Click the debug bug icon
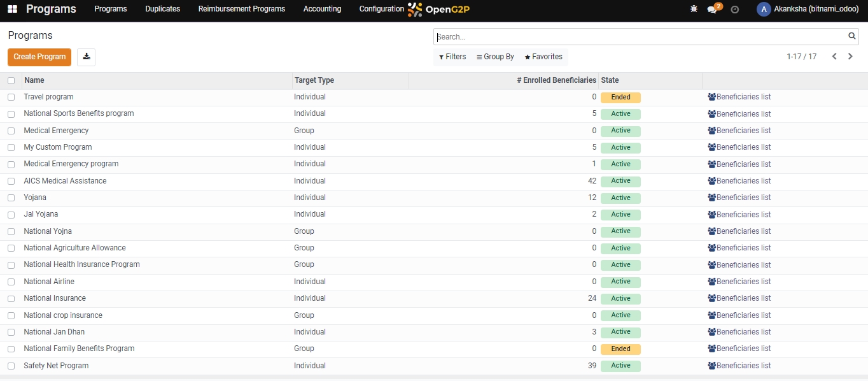This screenshot has width=868, height=381. pyautogui.click(x=694, y=10)
